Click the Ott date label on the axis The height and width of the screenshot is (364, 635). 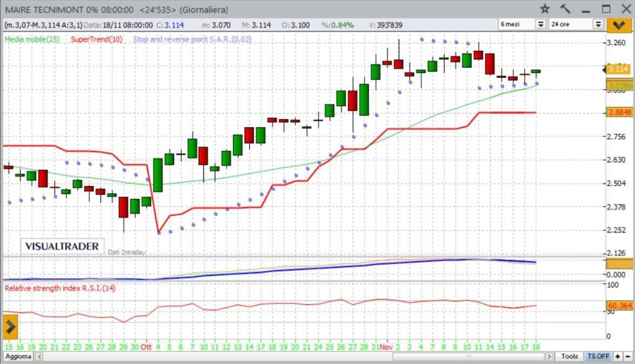click(146, 347)
